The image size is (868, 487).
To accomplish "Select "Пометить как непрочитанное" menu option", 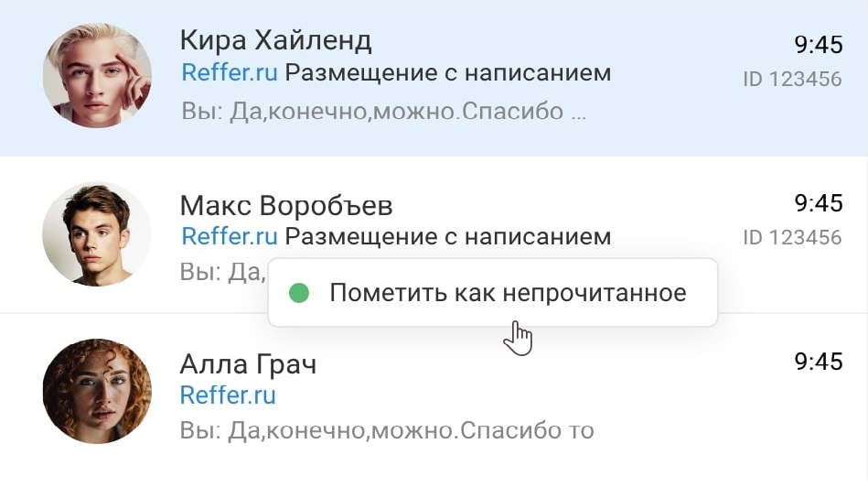I will point(508,293).
